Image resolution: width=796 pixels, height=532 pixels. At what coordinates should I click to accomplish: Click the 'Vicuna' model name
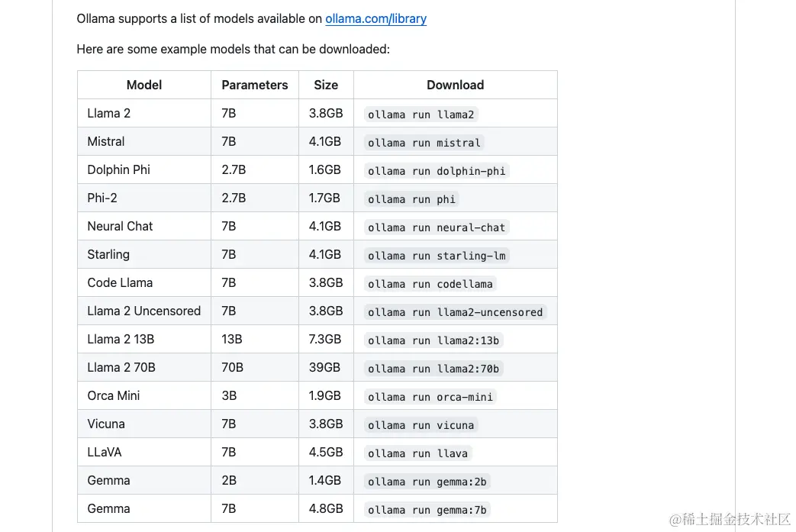(x=106, y=424)
